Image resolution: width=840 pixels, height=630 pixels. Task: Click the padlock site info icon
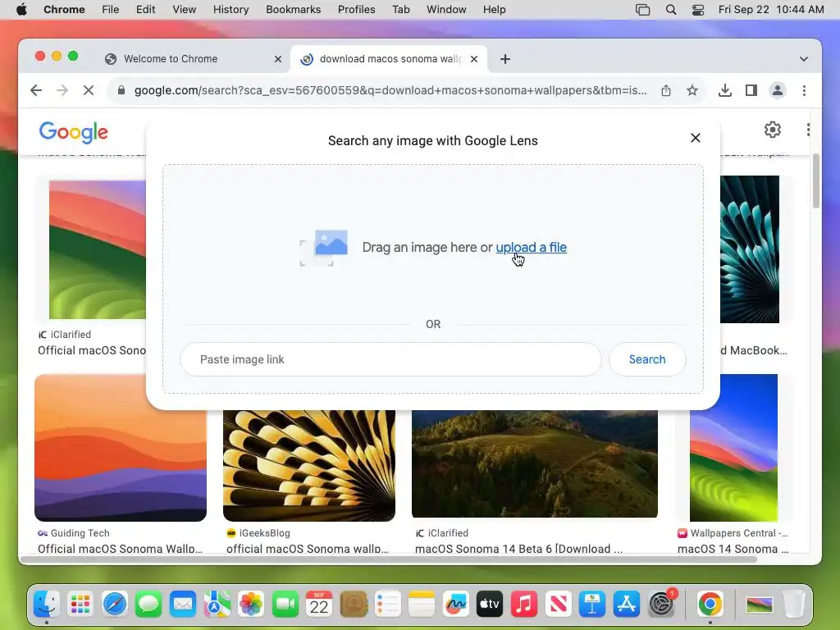point(121,90)
